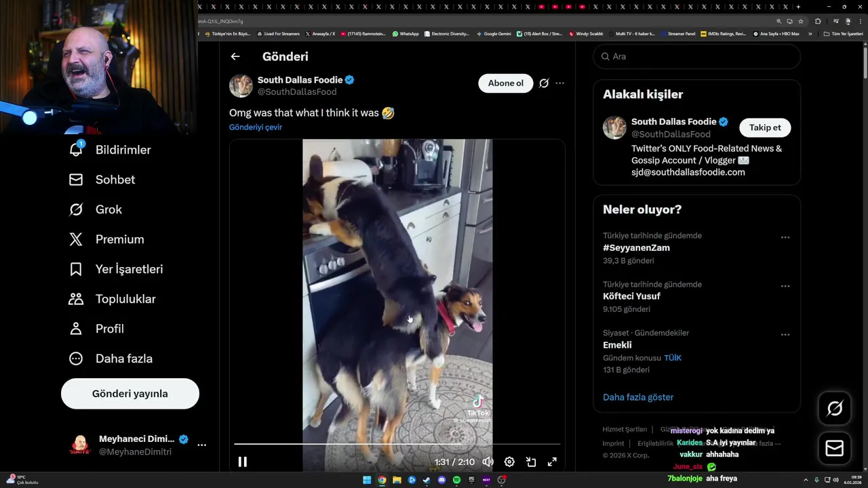Open the Köfteci Yusuf trending topic

click(x=631, y=296)
